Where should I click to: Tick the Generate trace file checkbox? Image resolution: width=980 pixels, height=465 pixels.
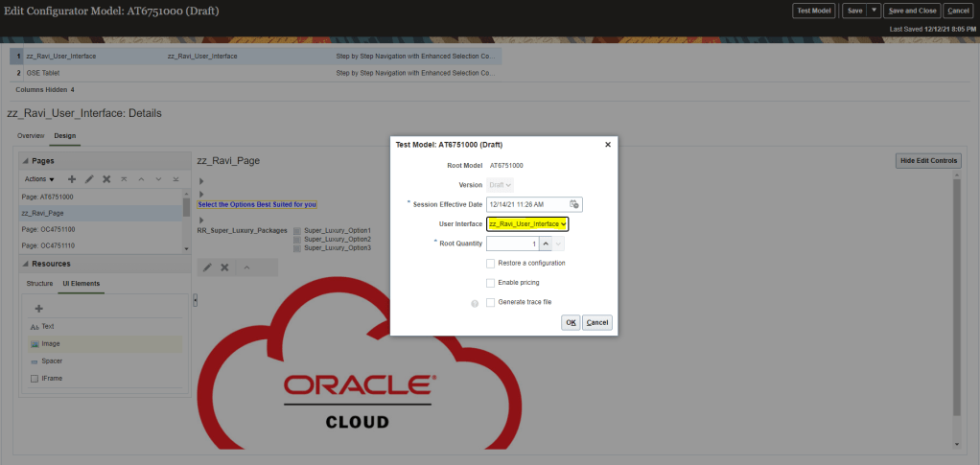coord(491,302)
